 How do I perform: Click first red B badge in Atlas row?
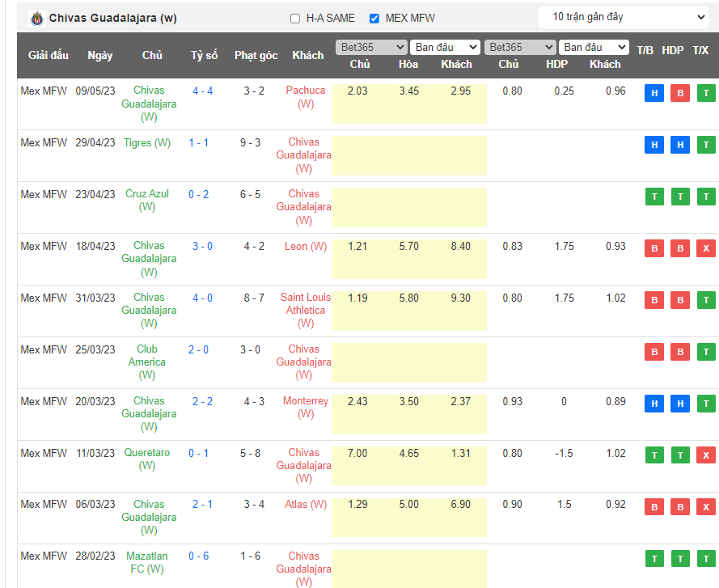pyautogui.click(x=653, y=507)
